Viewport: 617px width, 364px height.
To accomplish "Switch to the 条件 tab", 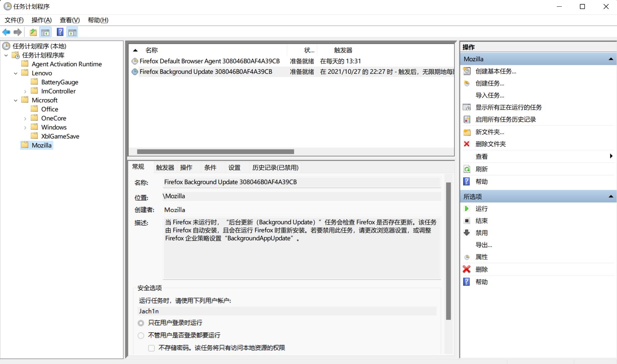I will click(210, 167).
